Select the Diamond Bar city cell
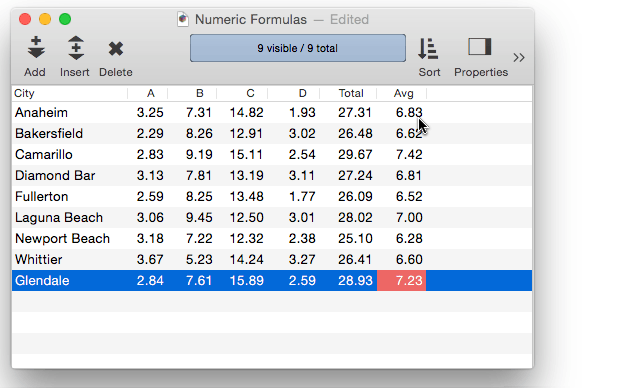 55,176
